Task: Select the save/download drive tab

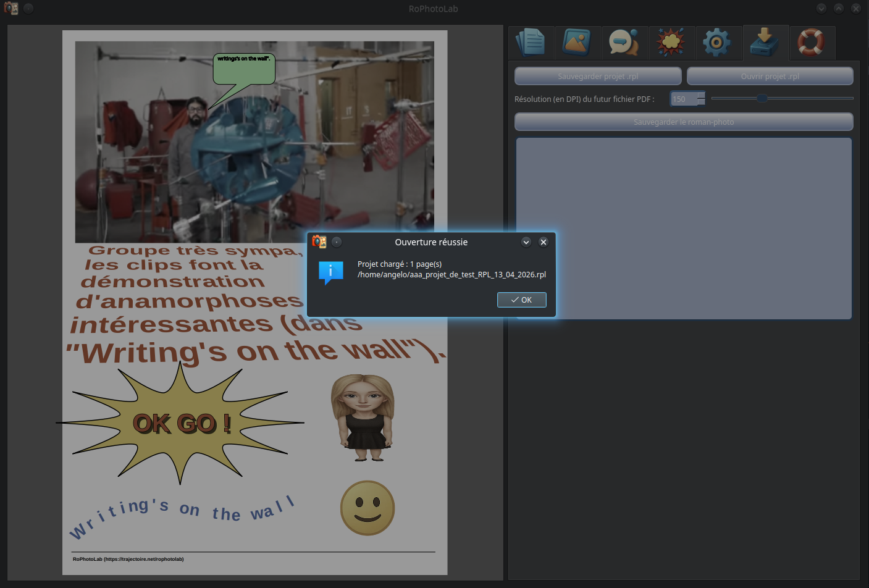Action: click(x=765, y=43)
